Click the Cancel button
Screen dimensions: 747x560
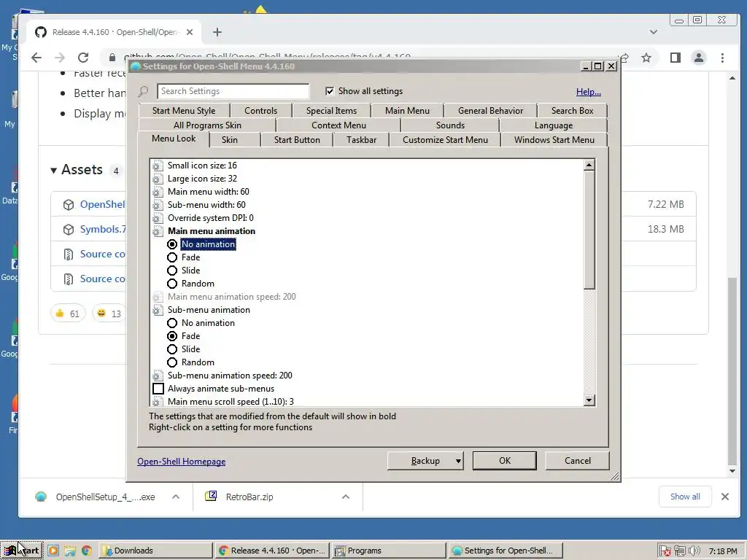pos(578,461)
